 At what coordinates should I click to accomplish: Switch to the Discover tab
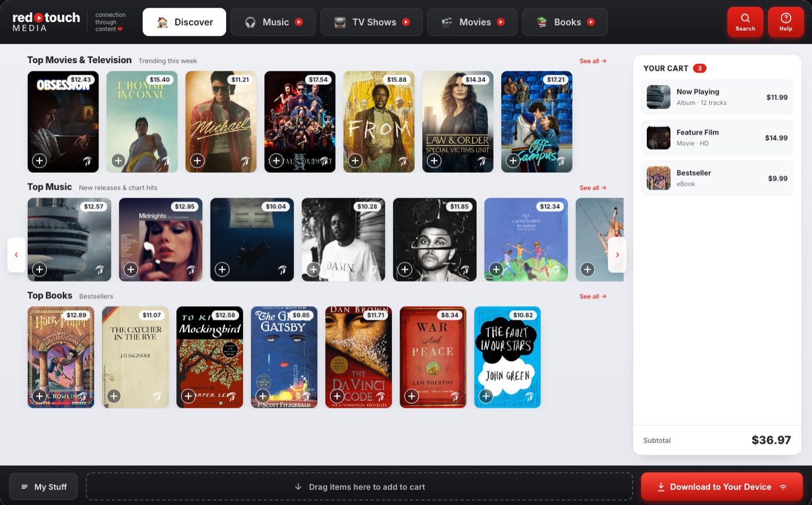[184, 22]
